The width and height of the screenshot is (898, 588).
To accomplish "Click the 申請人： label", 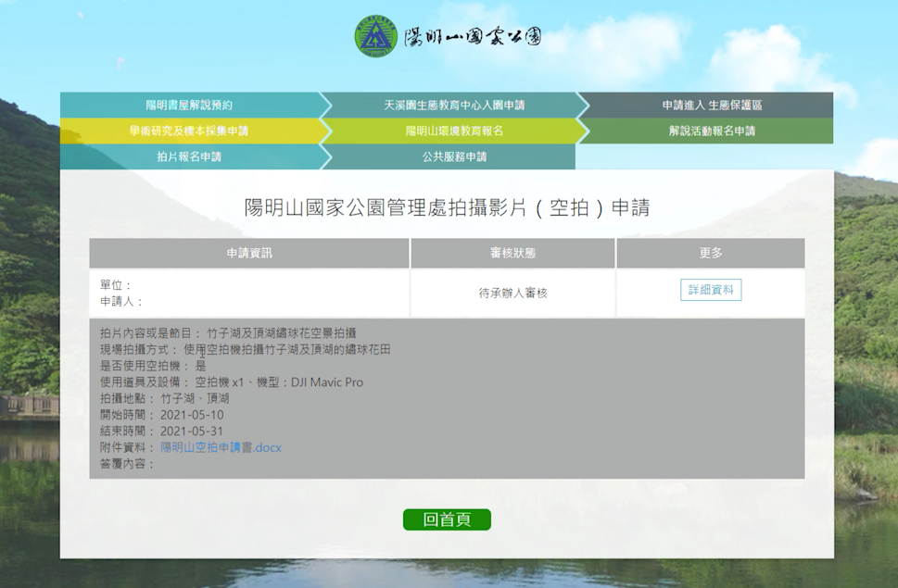I will [x=122, y=302].
